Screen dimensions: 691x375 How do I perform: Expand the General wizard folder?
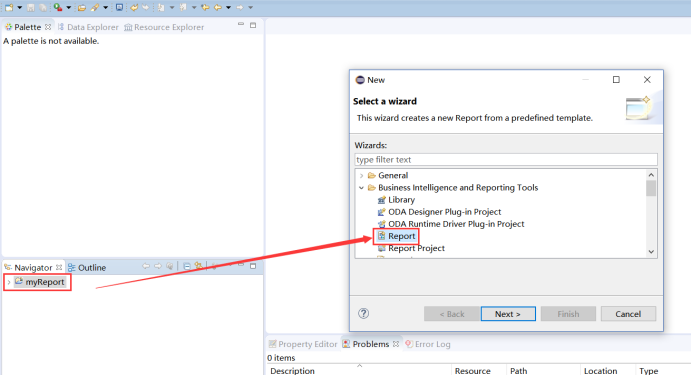point(361,175)
